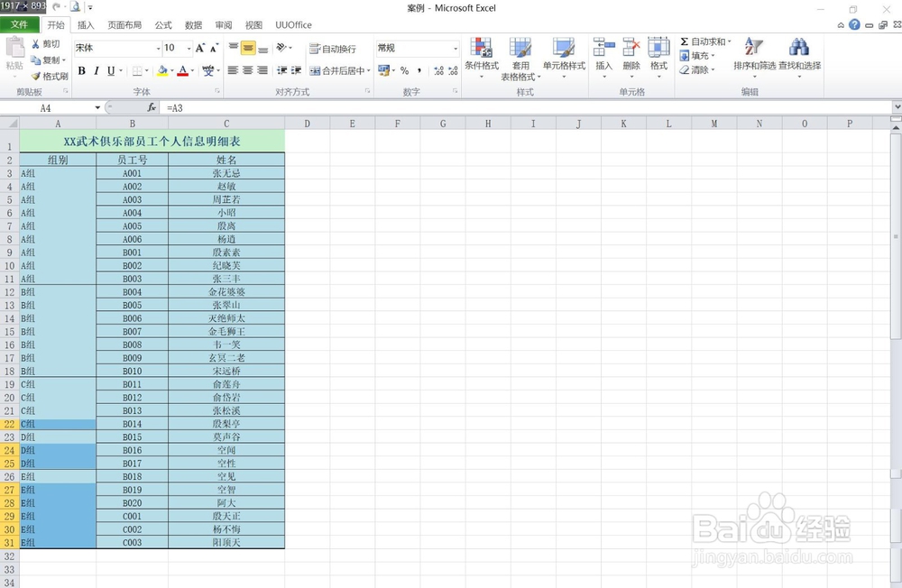Decrease font size with the small A icon
902x588 pixels.
click(x=214, y=49)
